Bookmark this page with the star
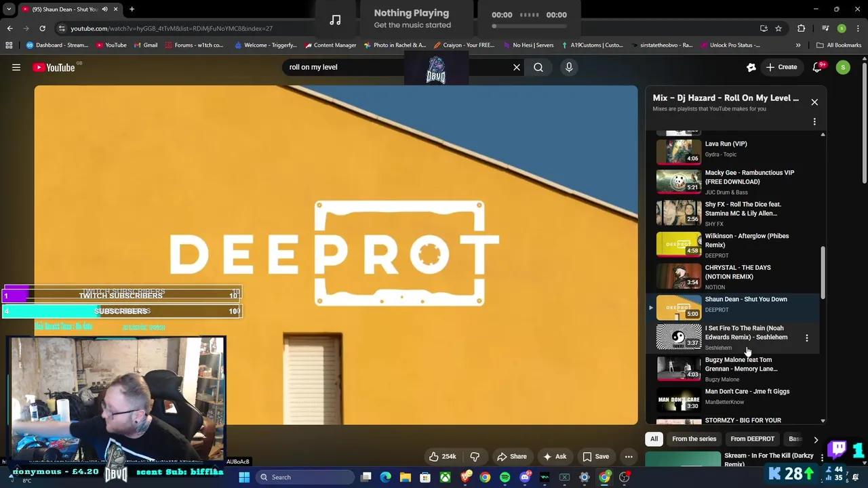Viewport: 868px width, 488px height. coord(778,28)
